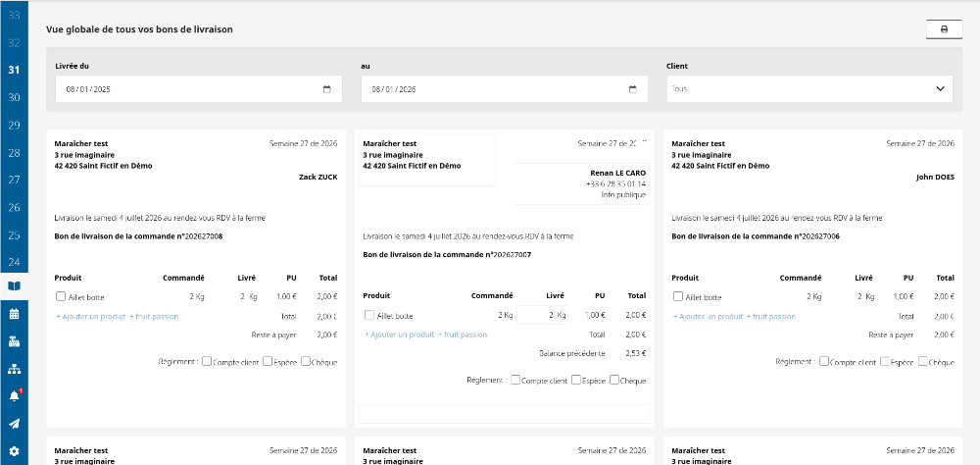Viewport: 980px width, 465px height.
Task: Open the hierarchy tree sidebar icon
Action: click(14, 369)
